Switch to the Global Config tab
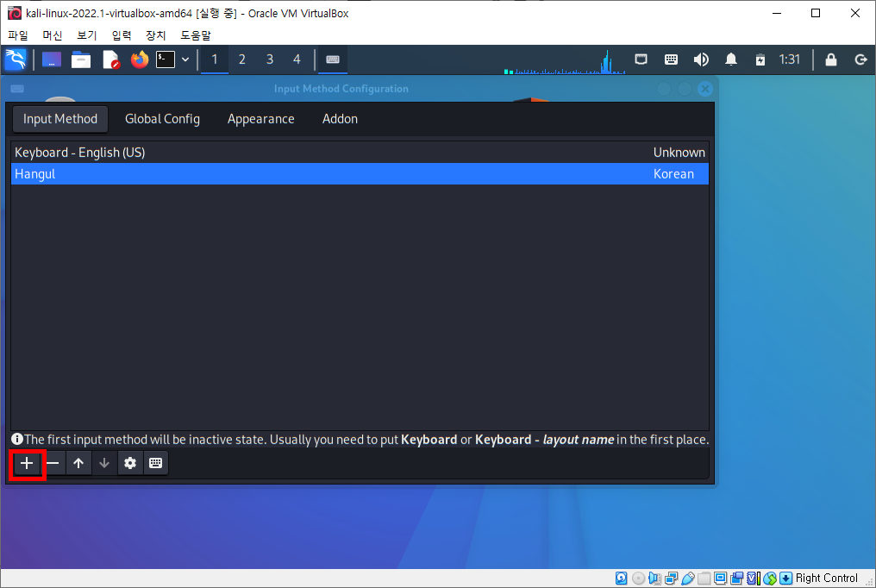The width and height of the screenshot is (876, 588). pos(163,119)
